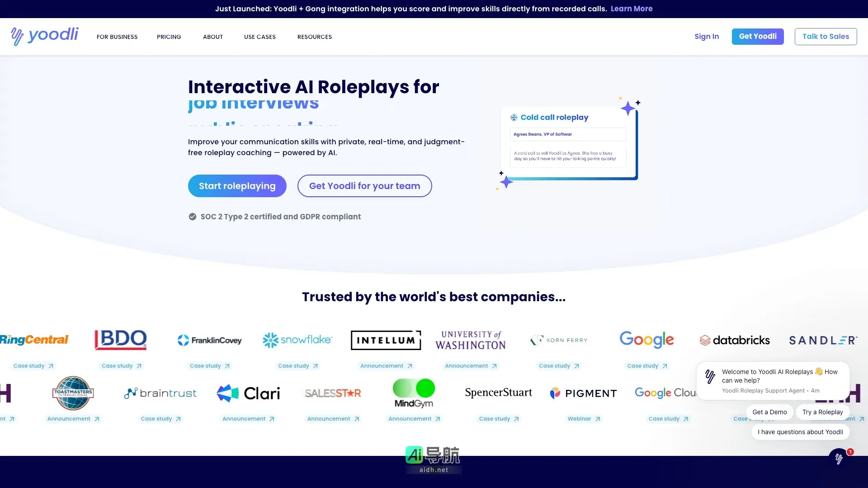Image resolution: width=868 pixels, height=488 pixels.
Task: Click the Yoodli logo in the header
Action: point(44,36)
